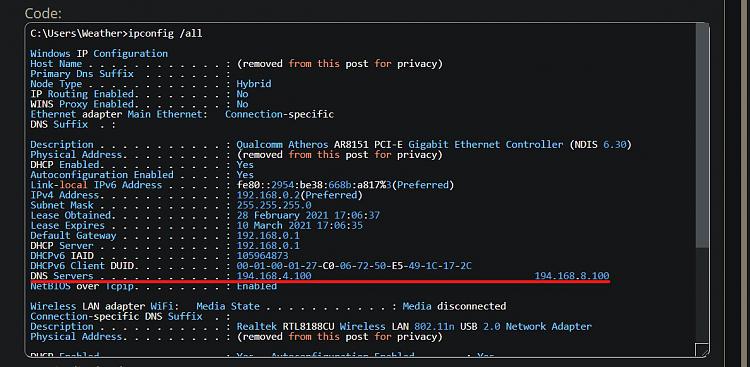Click the code box vertical scrollbar thumb
This screenshot has height=367, width=750.
[702, 136]
